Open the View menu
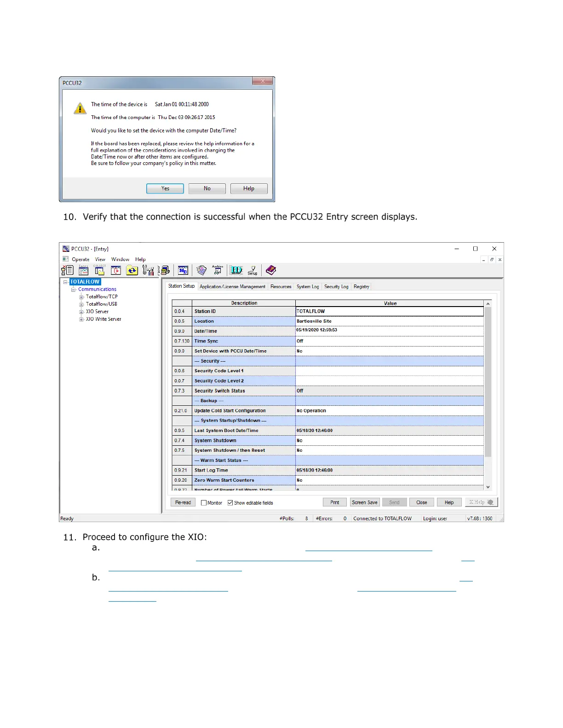This screenshot has width=563, height=728. pyautogui.click(x=100, y=260)
